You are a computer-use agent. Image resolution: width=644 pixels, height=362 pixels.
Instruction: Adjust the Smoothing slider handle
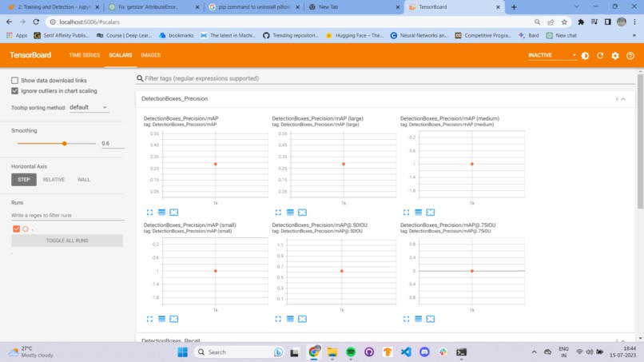[x=65, y=143]
